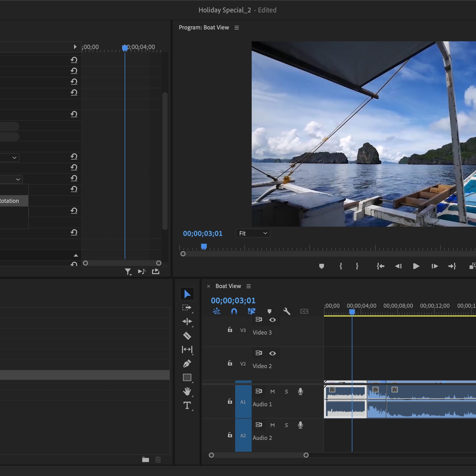Select the Type tool
Image resolution: width=476 pixels, height=476 pixels.
(187, 405)
